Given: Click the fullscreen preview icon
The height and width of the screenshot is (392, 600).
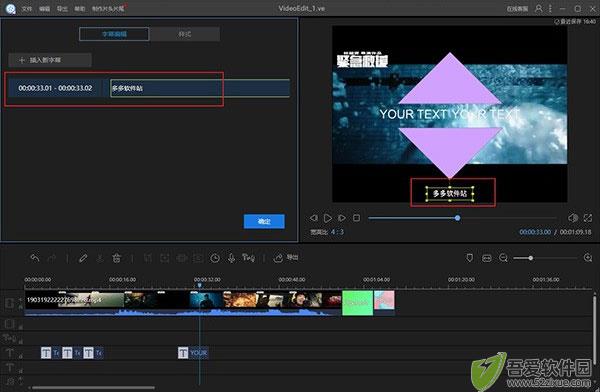Looking at the screenshot, I should point(588,218).
